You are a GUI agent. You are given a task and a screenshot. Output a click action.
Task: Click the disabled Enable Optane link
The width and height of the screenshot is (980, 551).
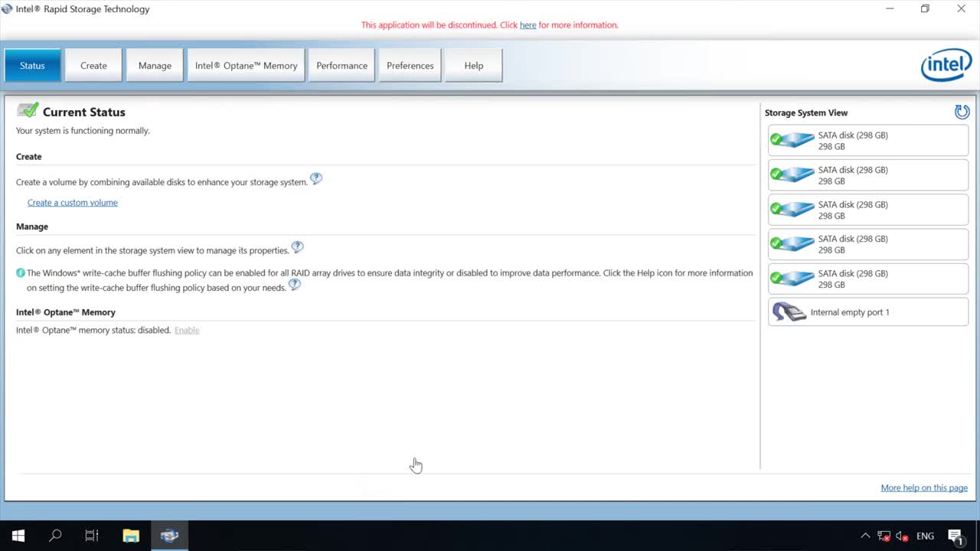coord(187,331)
